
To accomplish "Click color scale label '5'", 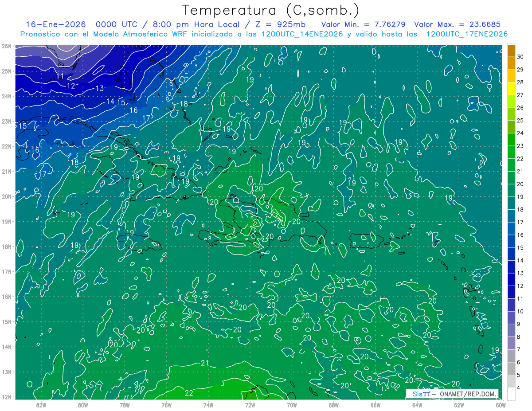I will (x=519, y=375).
